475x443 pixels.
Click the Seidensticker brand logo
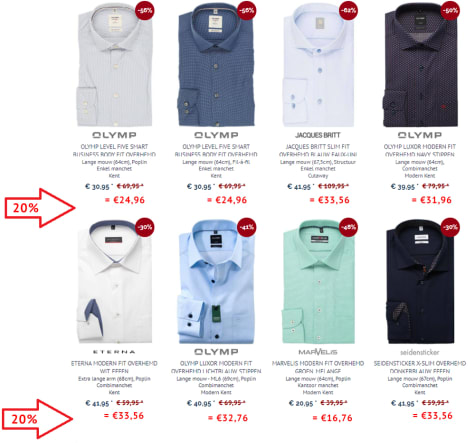(420, 352)
